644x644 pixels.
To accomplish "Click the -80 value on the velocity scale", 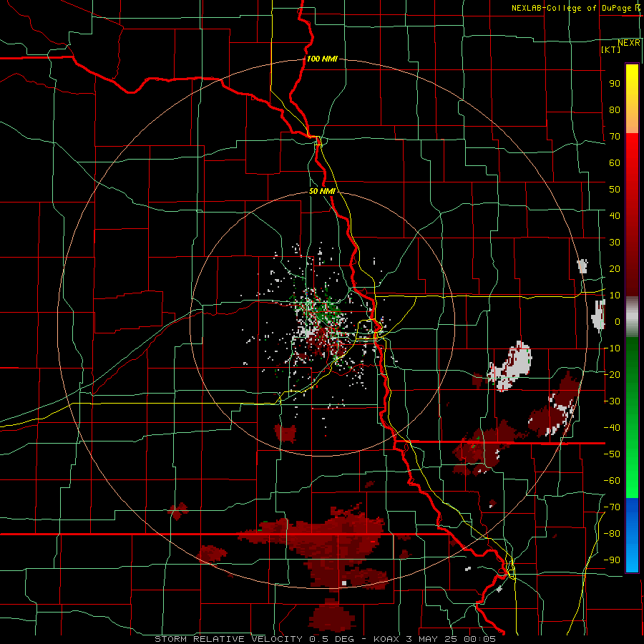I will point(612,534).
